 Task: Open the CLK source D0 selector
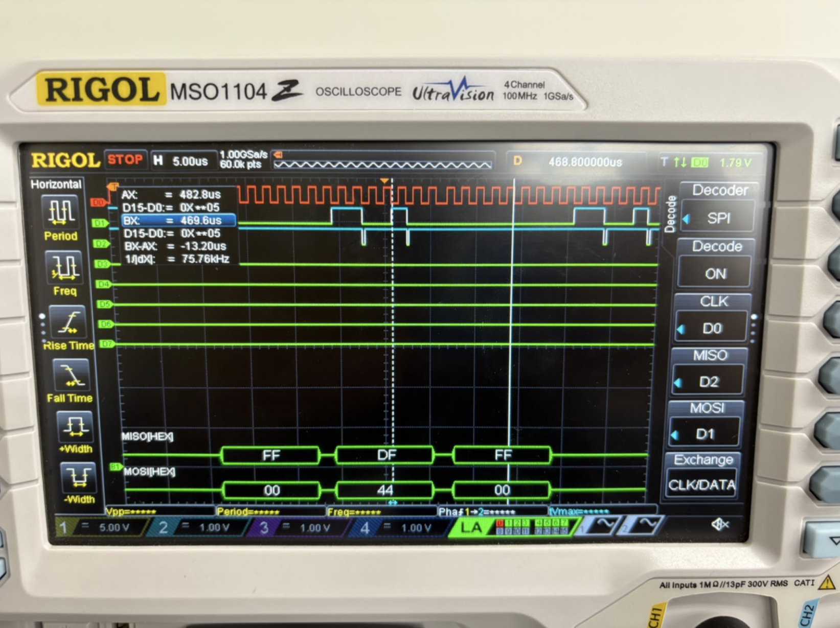tap(712, 328)
